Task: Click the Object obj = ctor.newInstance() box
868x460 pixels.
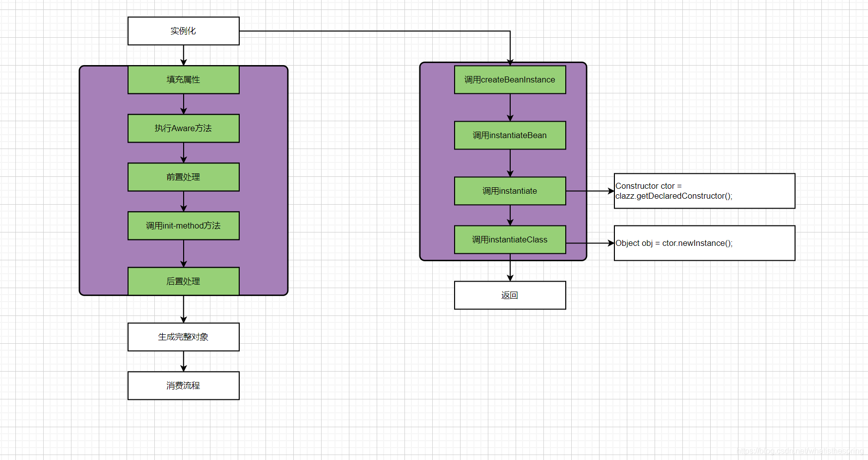Action: coord(705,243)
